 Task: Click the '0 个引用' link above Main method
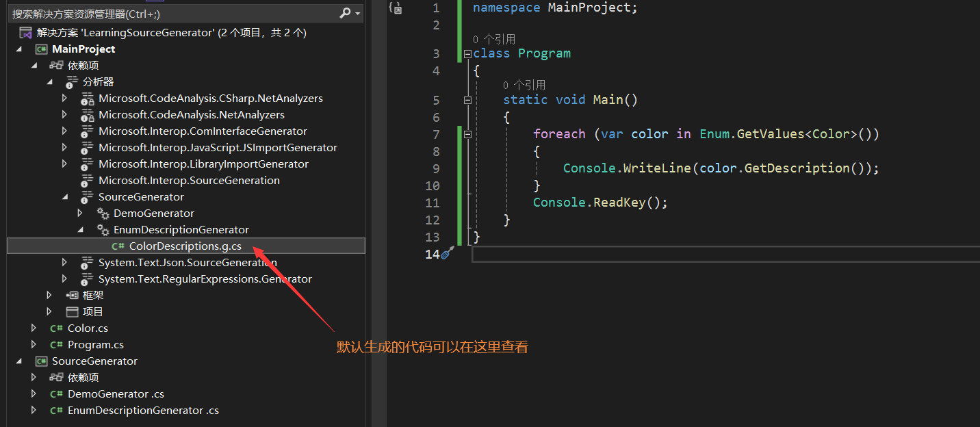click(524, 85)
